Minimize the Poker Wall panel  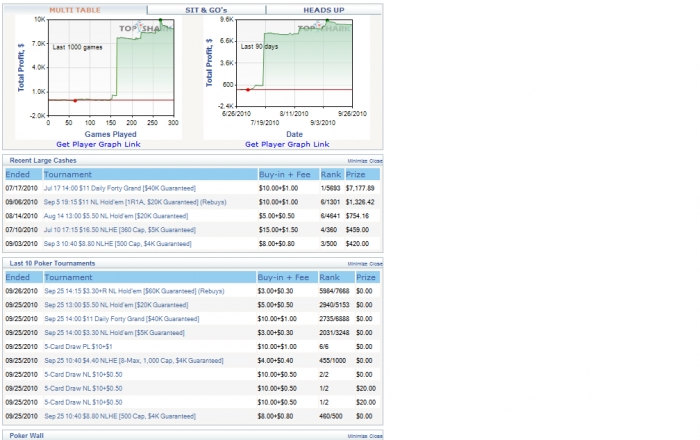point(357,436)
